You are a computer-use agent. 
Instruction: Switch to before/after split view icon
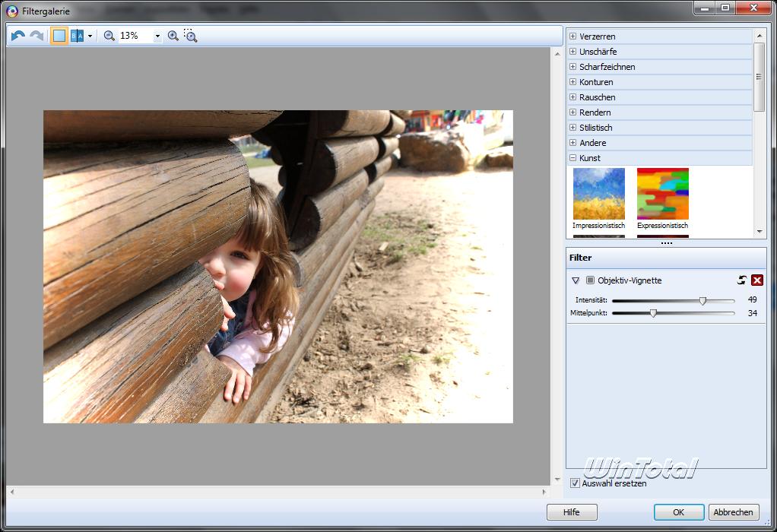pos(78,36)
